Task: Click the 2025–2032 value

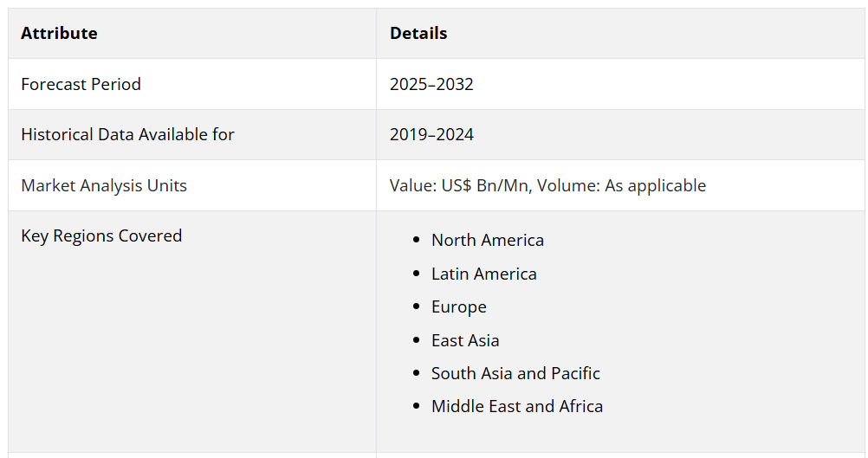Action: pos(431,84)
